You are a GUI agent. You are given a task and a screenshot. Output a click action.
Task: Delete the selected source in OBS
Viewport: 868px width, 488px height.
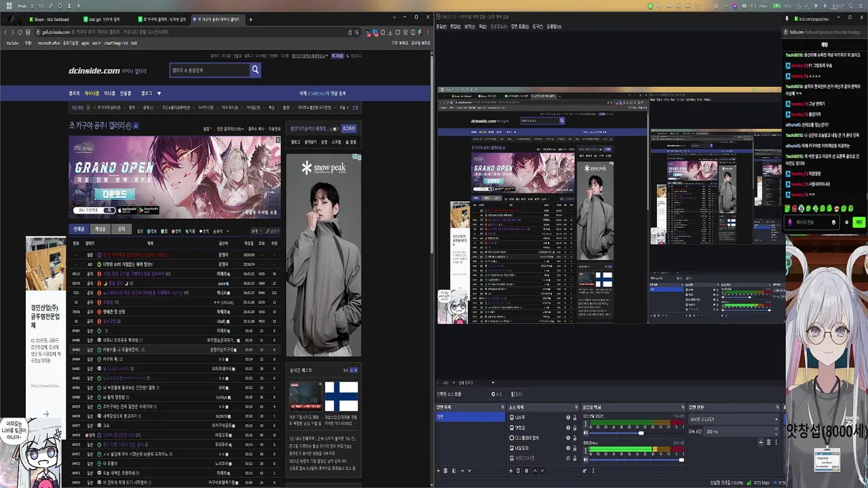(518, 470)
